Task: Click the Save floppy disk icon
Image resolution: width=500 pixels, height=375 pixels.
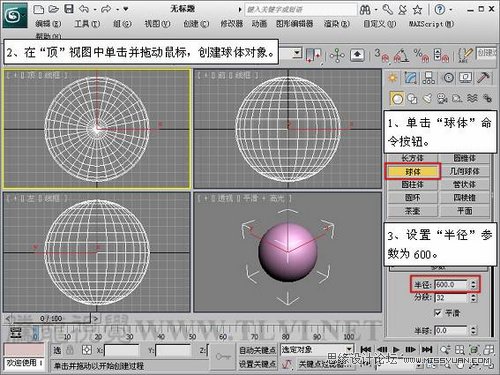Action: [x=69, y=9]
